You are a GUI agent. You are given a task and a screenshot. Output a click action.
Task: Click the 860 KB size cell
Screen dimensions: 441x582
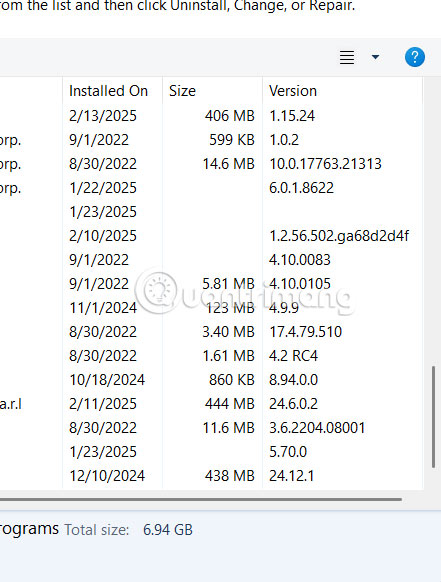[232, 380]
